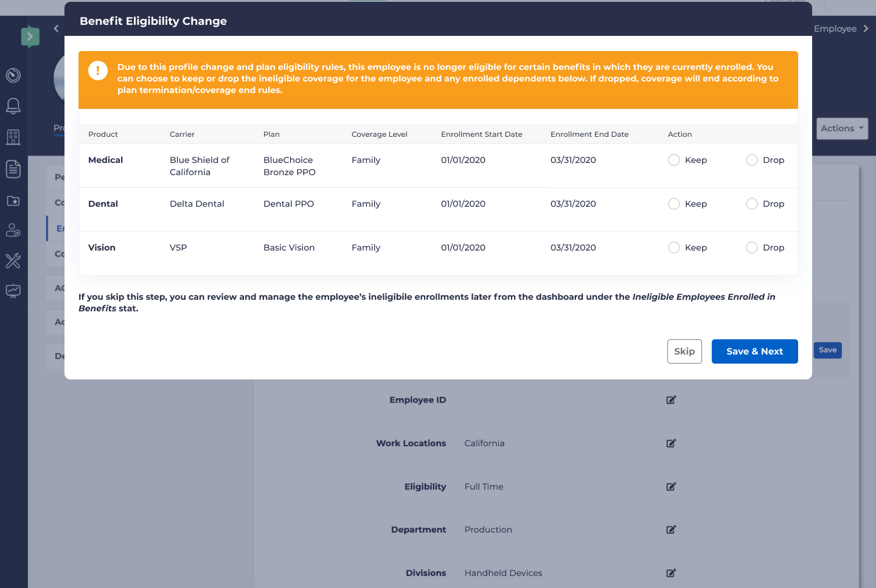Click the dashboard gauge icon in sidebar
The width and height of the screenshot is (876, 588).
point(13,75)
